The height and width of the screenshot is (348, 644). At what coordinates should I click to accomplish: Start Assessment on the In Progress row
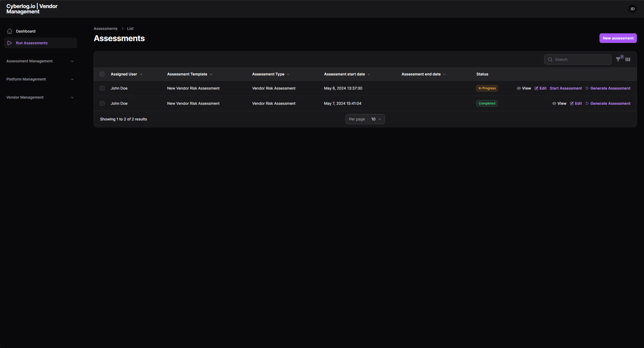point(565,88)
